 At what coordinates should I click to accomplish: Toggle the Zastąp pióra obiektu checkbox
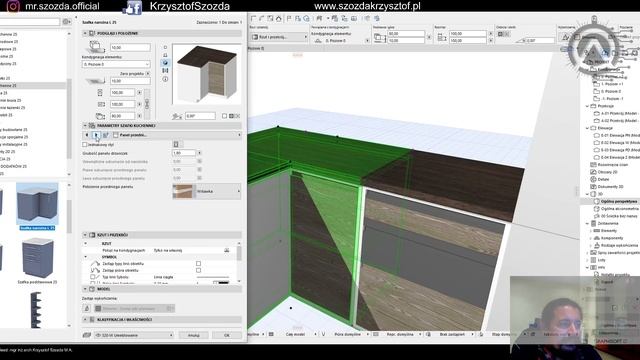198,270
